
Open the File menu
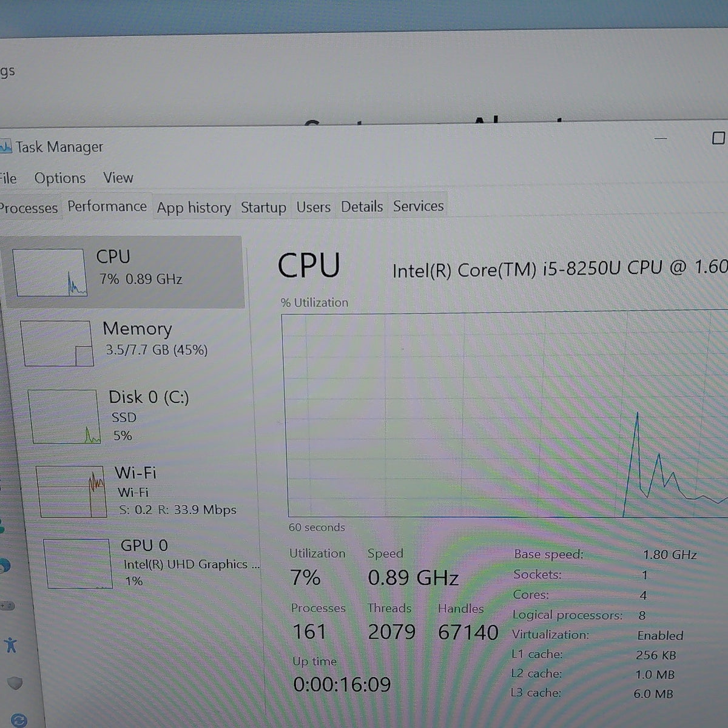[x=8, y=178]
